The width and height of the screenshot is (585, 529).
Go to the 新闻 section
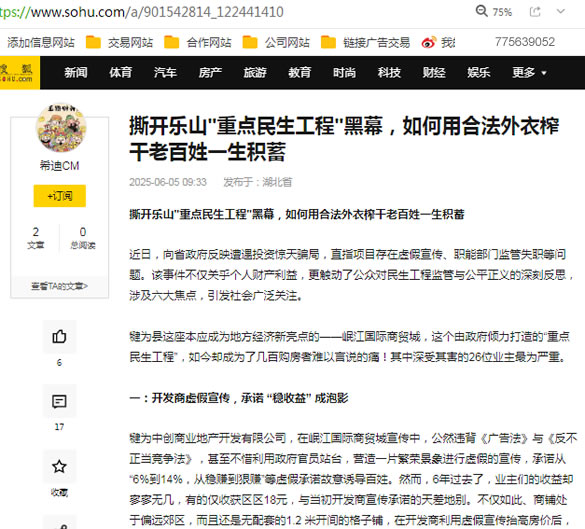[x=76, y=72]
